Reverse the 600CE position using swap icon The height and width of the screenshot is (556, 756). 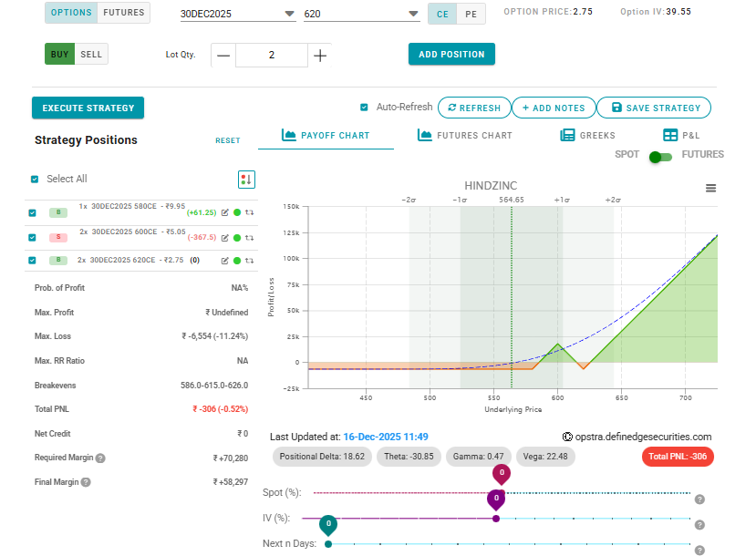point(249,238)
